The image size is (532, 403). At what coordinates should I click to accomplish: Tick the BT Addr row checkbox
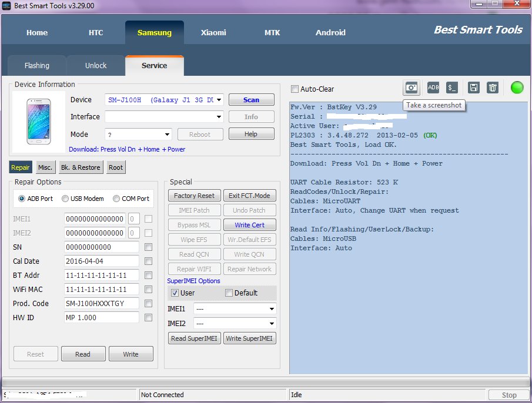[148, 275]
